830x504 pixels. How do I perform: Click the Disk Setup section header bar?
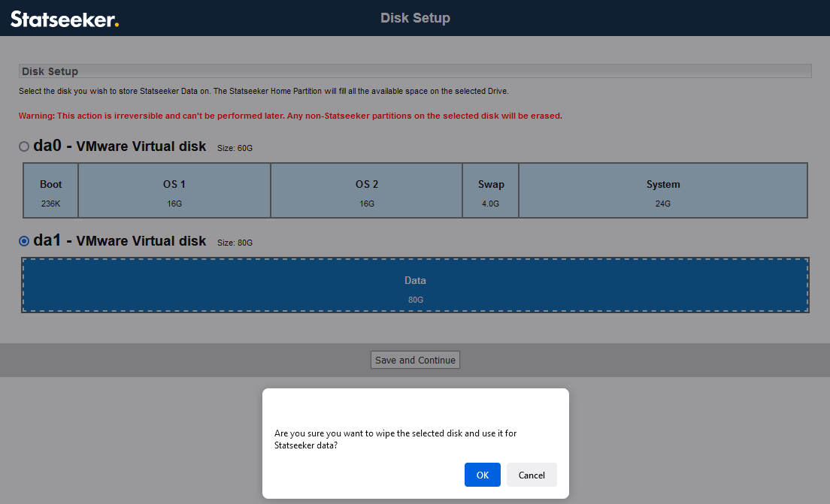pyautogui.click(x=415, y=71)
